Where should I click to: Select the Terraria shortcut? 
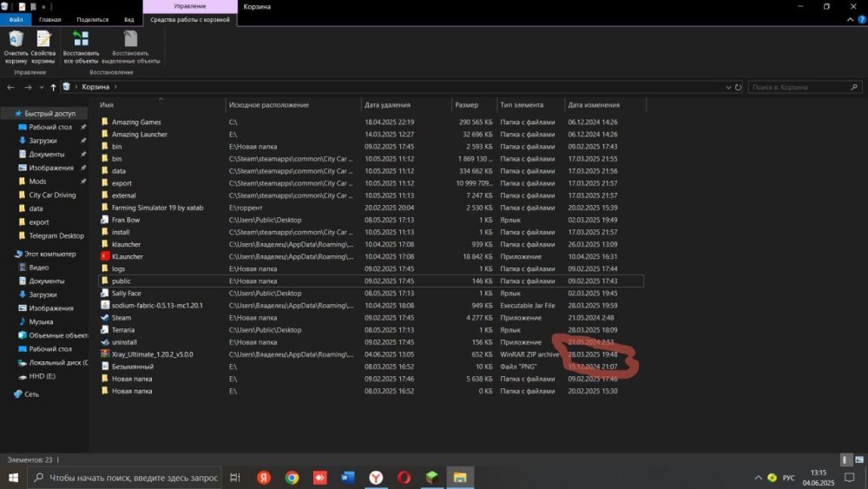point(123,330)
